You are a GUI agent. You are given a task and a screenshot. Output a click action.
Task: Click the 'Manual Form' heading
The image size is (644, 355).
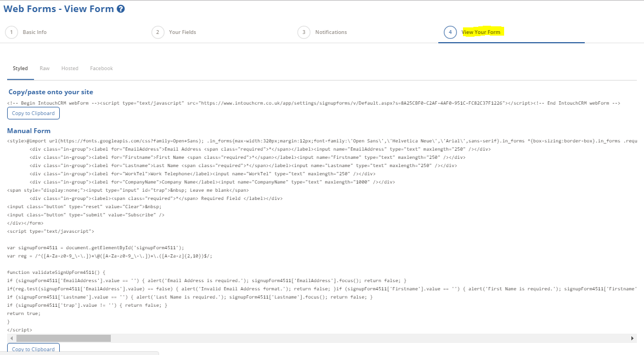click(x=29, y=130)
